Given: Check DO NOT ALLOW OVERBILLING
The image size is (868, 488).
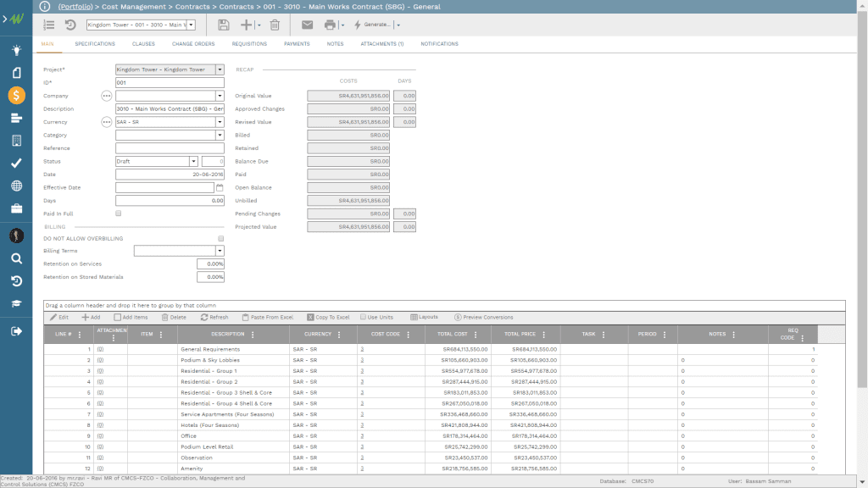Looking at the screenshot, I should (219, 238).
